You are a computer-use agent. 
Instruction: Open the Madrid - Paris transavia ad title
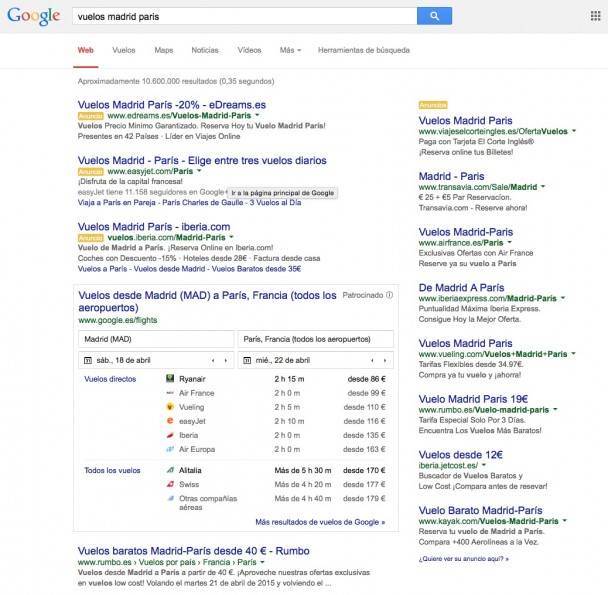point(451,176)
